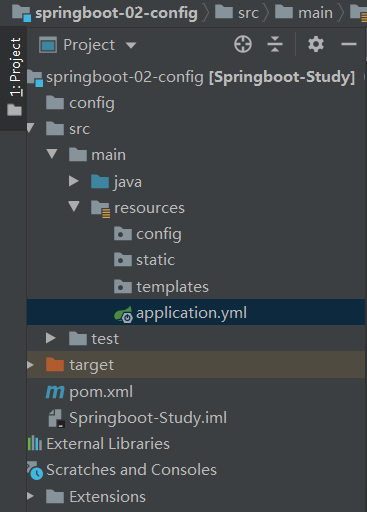Click the Spring leaf icon of application.yml

click(x=123, y=314)
